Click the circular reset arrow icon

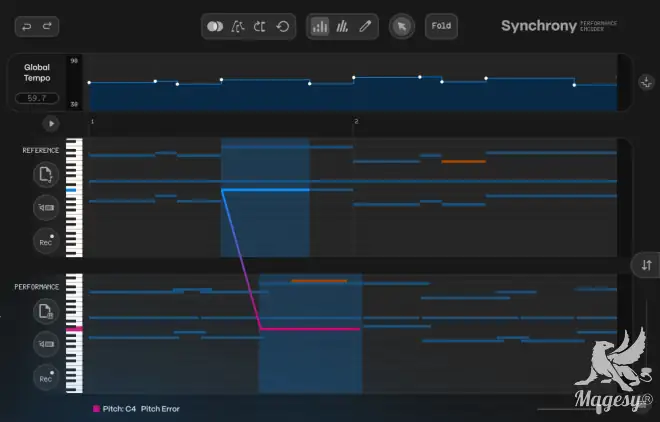(x=282, y=27)
